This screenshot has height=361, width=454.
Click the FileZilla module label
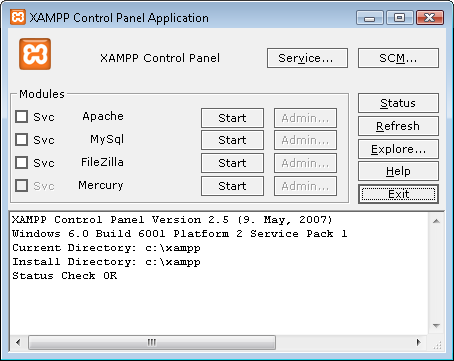(x=102, y=162)
